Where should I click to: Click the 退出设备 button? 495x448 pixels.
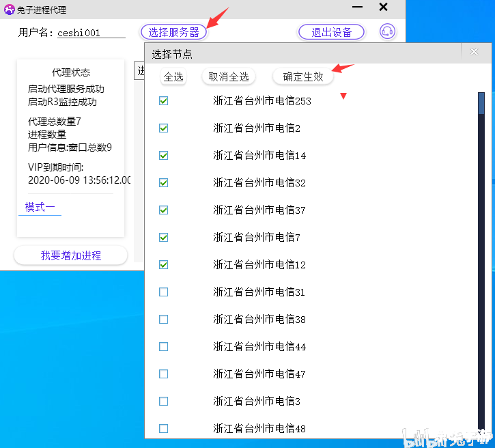[x=331, y=32]
